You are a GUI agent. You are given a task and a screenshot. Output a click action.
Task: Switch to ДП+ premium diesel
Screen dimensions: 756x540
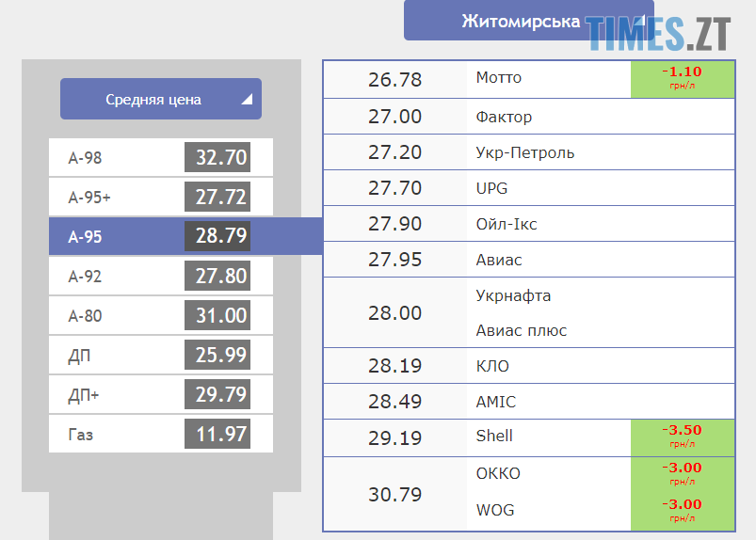(x=160, y=394)
